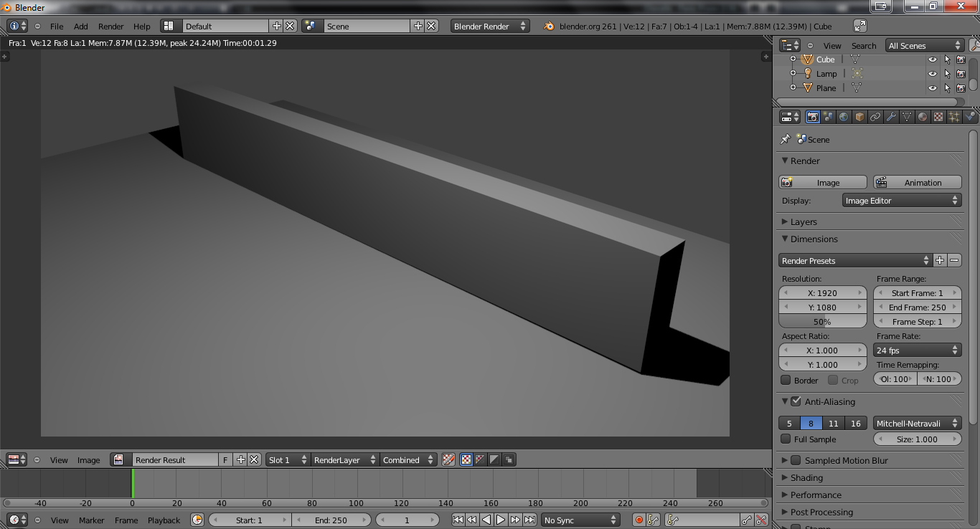This screenshot has height=529, width=980.
Task: Hide the Cube in viewport
Action: [x=932, y=59]
